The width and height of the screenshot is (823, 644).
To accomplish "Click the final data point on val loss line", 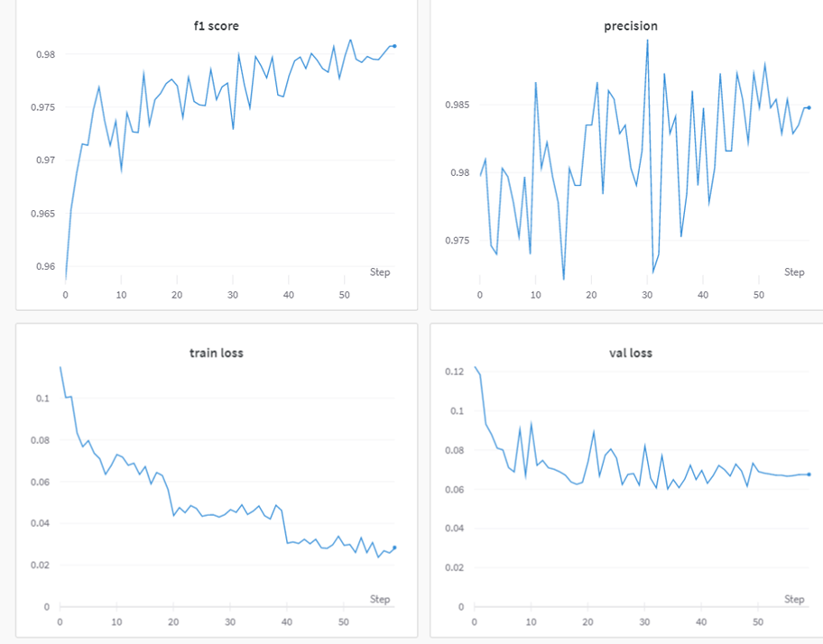I will coord(809,474).
